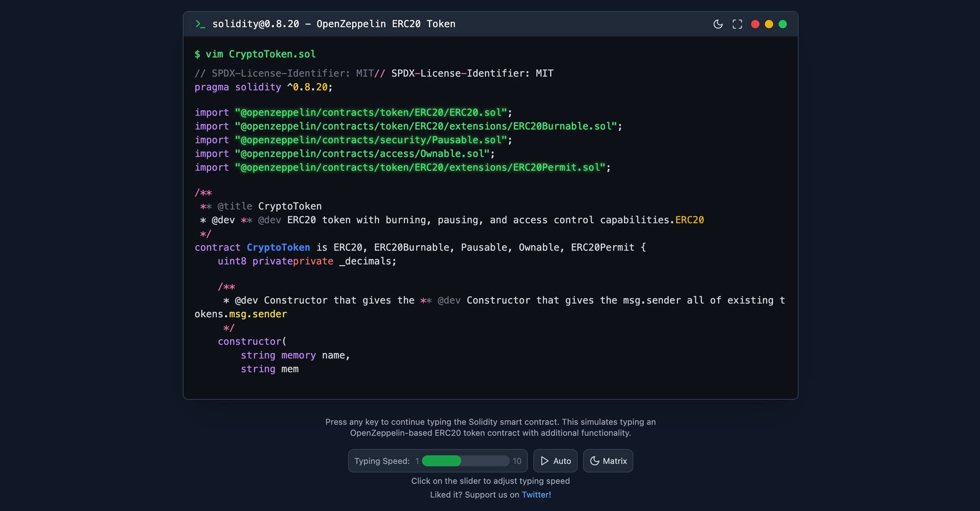Select the CryptoToken contract name in code
This screenshot has height=511, width=980.
278,247
